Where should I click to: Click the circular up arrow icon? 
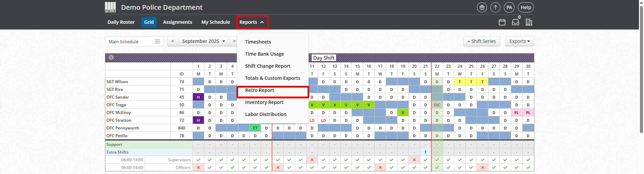(x=495, y=7)
